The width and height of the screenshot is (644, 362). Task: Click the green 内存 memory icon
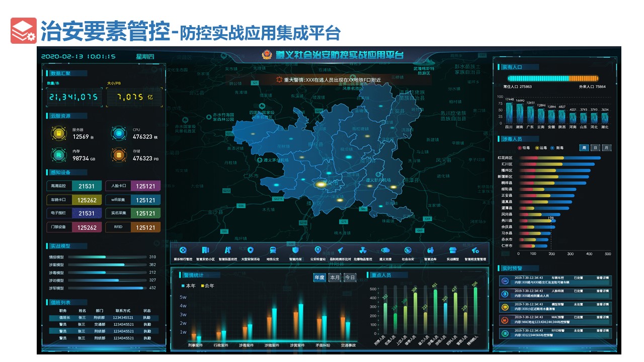(x=59, y=155)
